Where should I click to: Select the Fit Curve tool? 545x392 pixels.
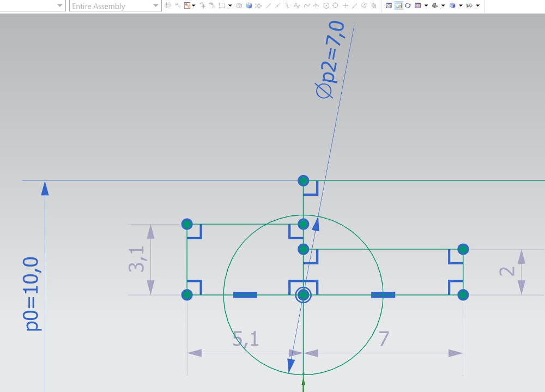307,6
